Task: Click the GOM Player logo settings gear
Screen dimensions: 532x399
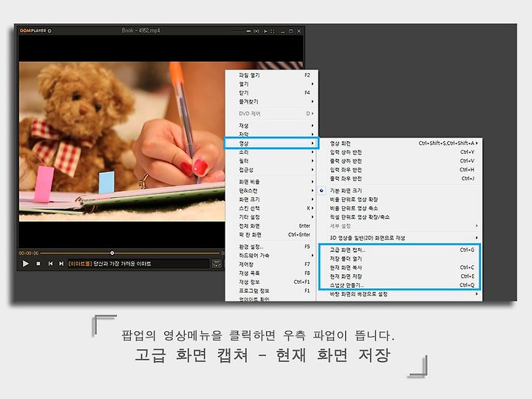Action: click(x=50, y=31)
